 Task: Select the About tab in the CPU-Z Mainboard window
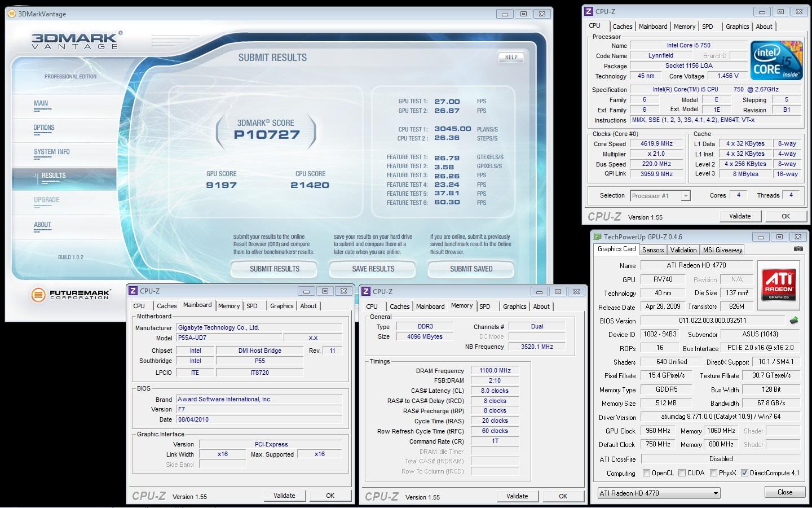pos(308,306)
